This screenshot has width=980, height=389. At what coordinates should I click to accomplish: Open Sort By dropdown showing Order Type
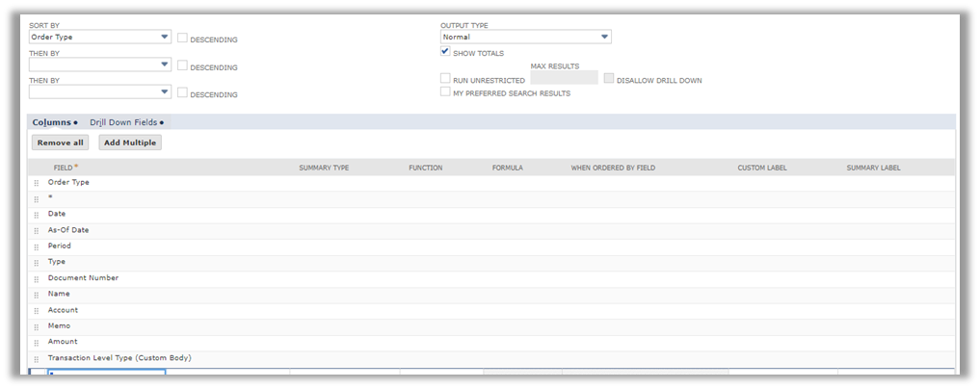click(100, 37)
